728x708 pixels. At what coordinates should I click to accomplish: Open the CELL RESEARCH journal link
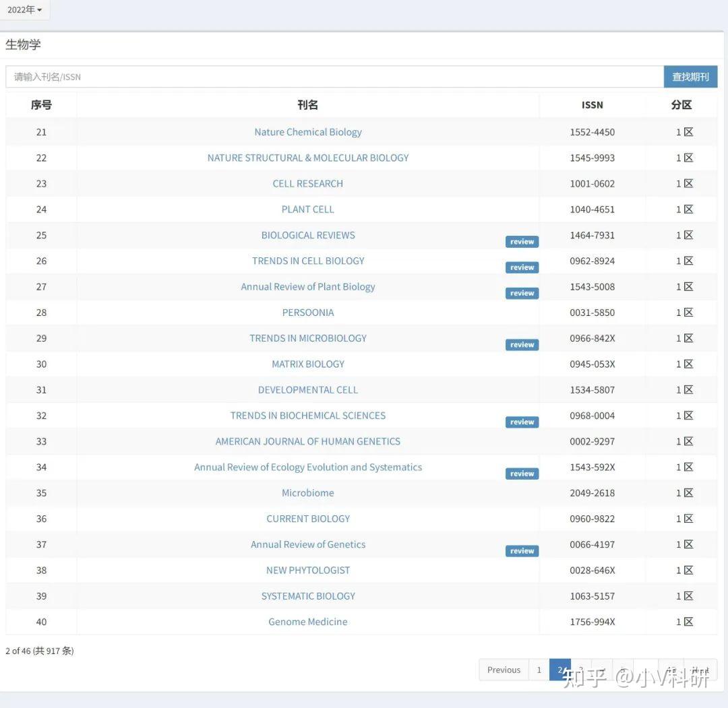(x=308, y=184)
